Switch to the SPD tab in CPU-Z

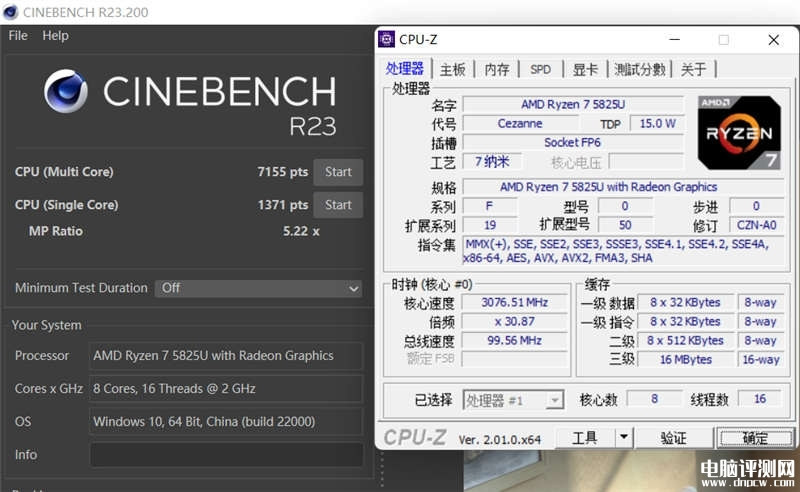pos(540,69)
